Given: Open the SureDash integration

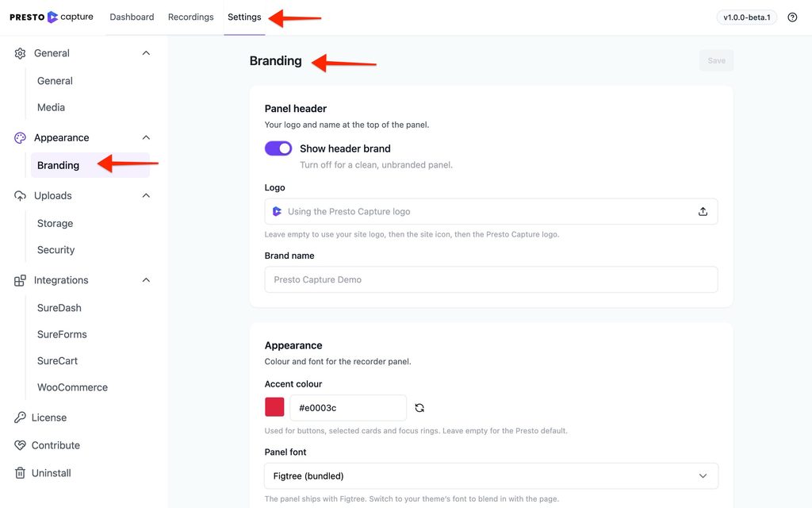Looking at the screenshot, I should coord(59,308).
